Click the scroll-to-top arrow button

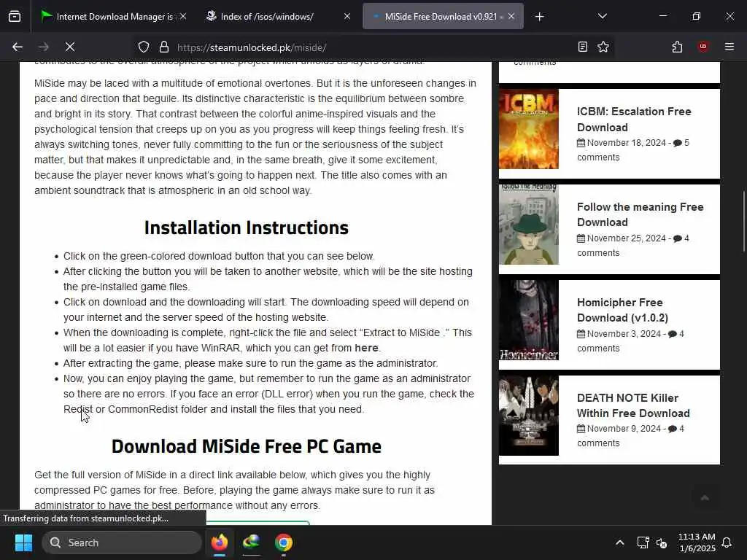pos(705,498)
